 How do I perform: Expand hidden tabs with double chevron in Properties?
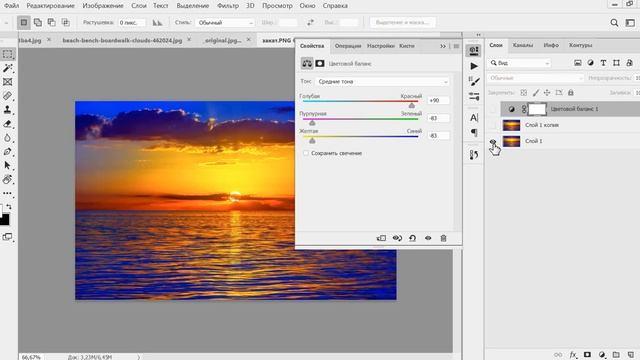443,46
